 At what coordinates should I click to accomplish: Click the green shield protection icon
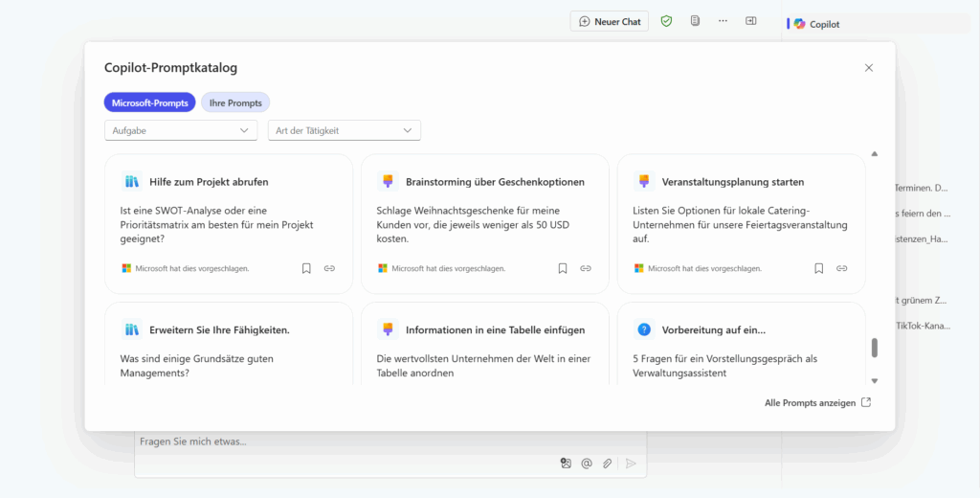tap(667, 21)
